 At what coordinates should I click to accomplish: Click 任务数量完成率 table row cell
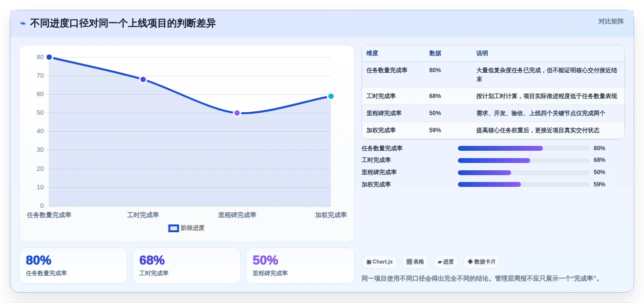coord(387,70)
